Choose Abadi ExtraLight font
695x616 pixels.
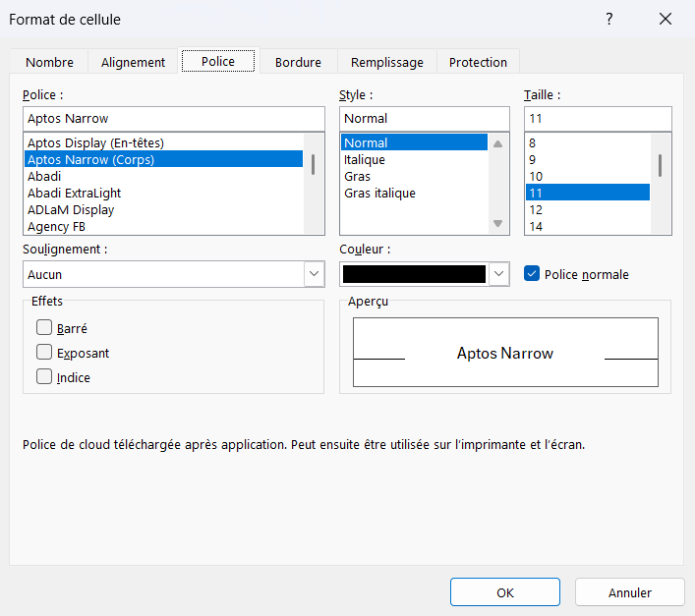pyautogui.click(x=163, y=193)
